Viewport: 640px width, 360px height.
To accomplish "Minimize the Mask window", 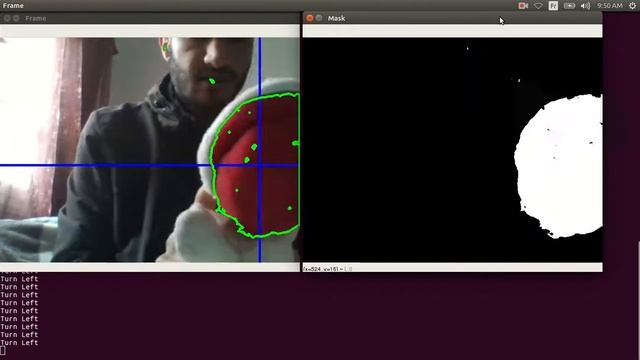I will point(319,18).
